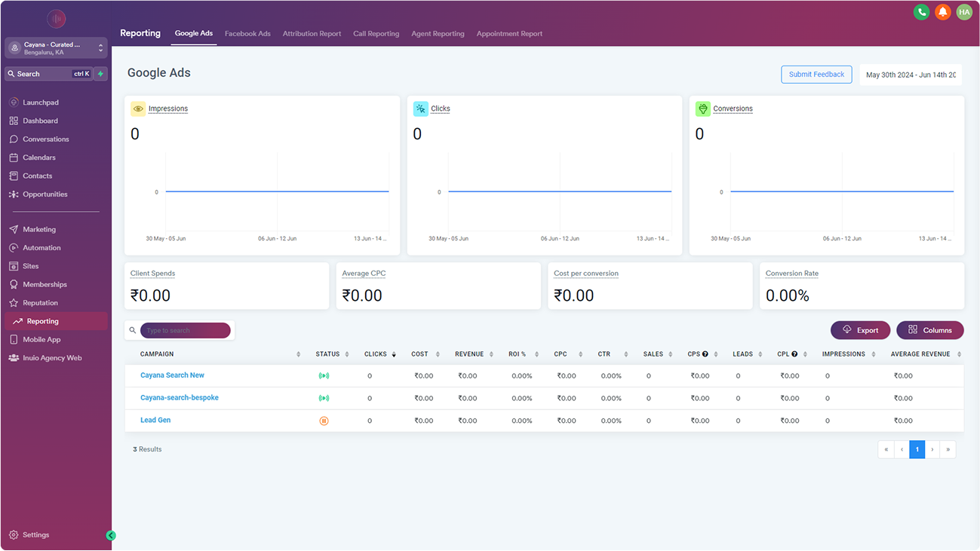Screen dimensions: 980x551
Task: Open the orange notifications bell
Action: (942, 12)
